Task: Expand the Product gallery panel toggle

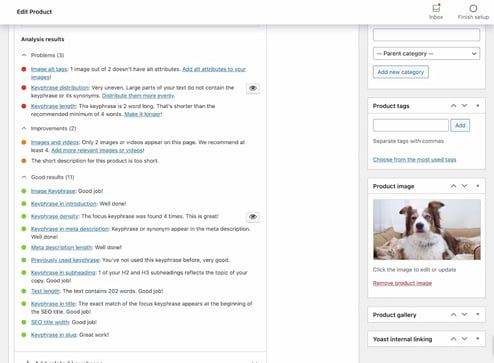Action: tap(478, 314)
